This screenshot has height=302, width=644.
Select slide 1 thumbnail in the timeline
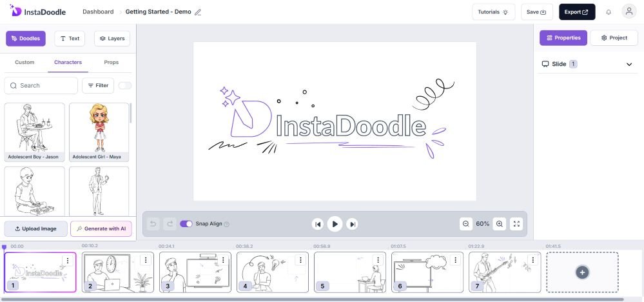click(40, 272)
